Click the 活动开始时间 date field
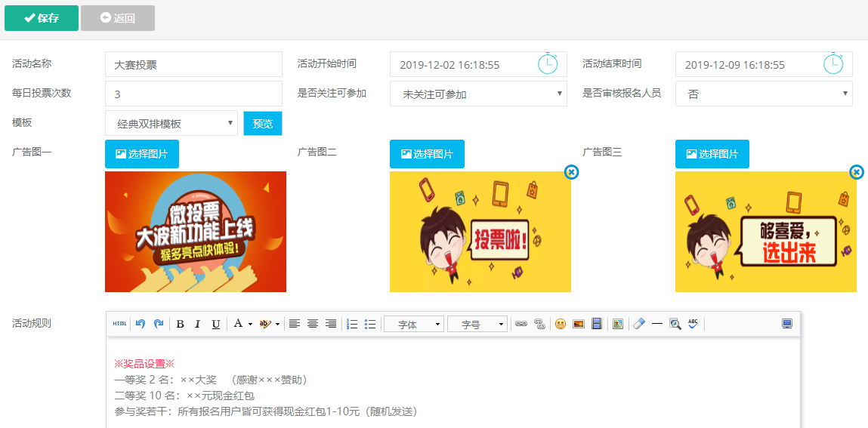 pos(478,65)
